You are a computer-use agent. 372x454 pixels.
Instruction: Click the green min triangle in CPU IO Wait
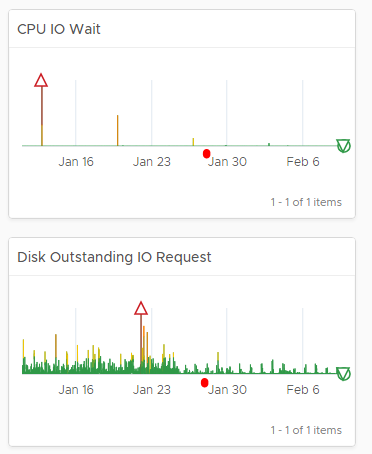tap(343, 146)
